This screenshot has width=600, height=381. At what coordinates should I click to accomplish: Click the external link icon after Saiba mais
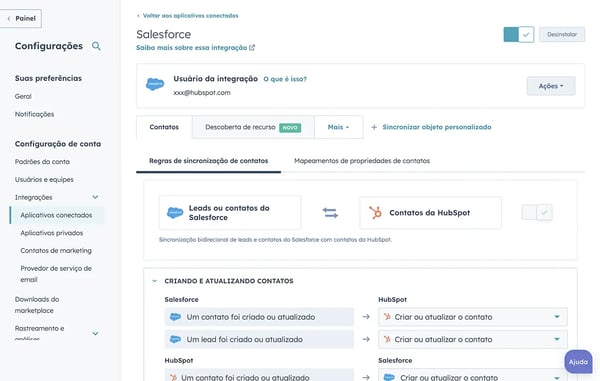[x=252, y=48]
